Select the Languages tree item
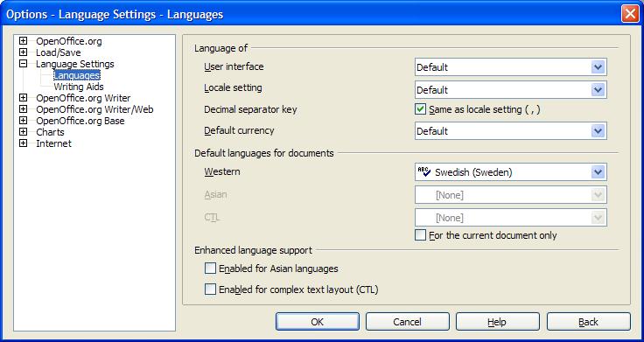Screen dimensions: 644x342 (x=77, y=75)
